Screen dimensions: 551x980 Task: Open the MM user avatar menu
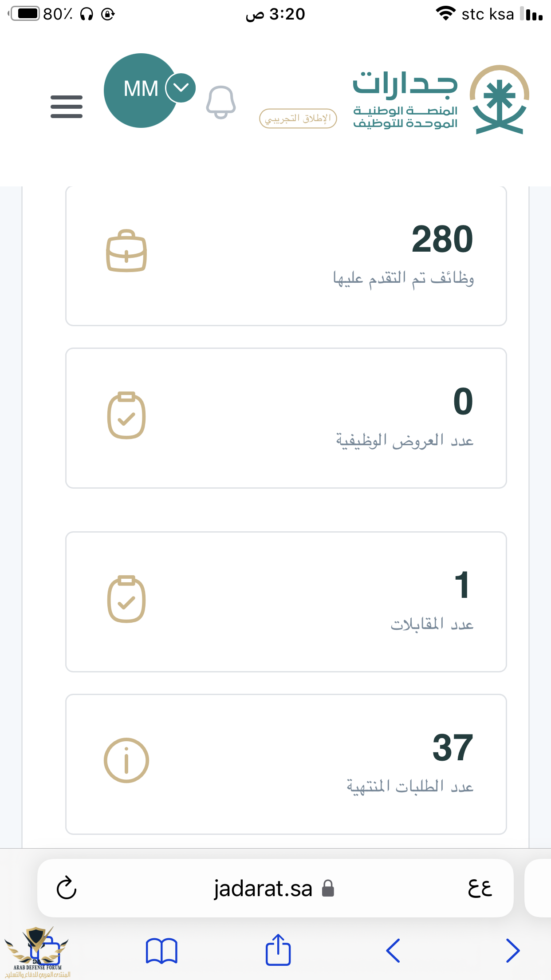140,91
